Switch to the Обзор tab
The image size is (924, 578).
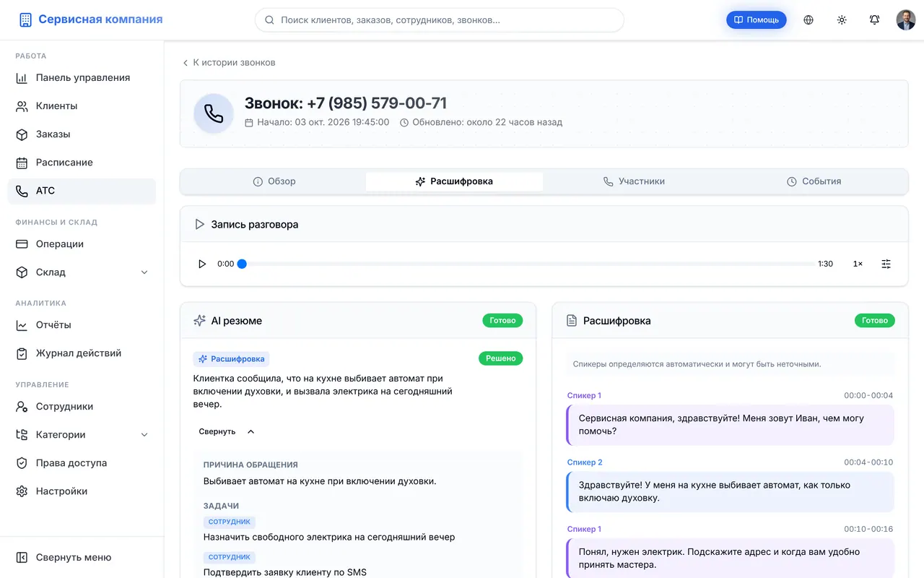[274, 181]
